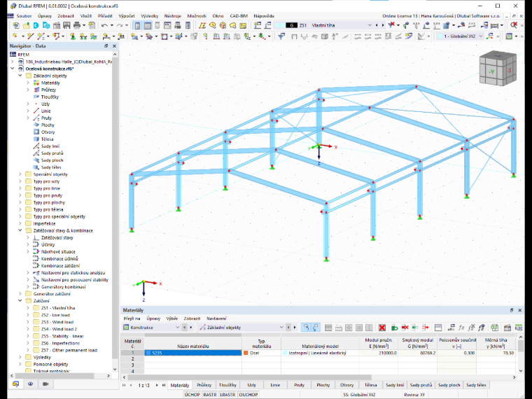Toggle OUCHOP in status bar

point(248,395)
